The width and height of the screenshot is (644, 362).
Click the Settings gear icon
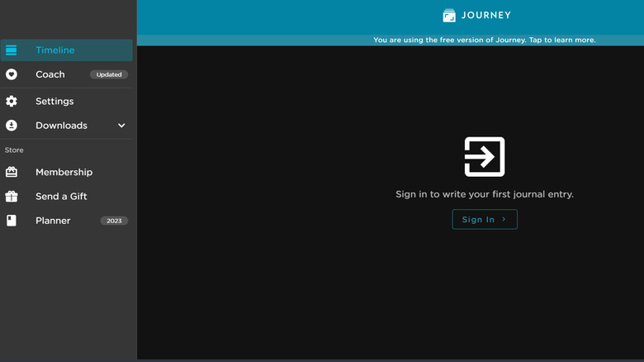[x=11, y=101]
